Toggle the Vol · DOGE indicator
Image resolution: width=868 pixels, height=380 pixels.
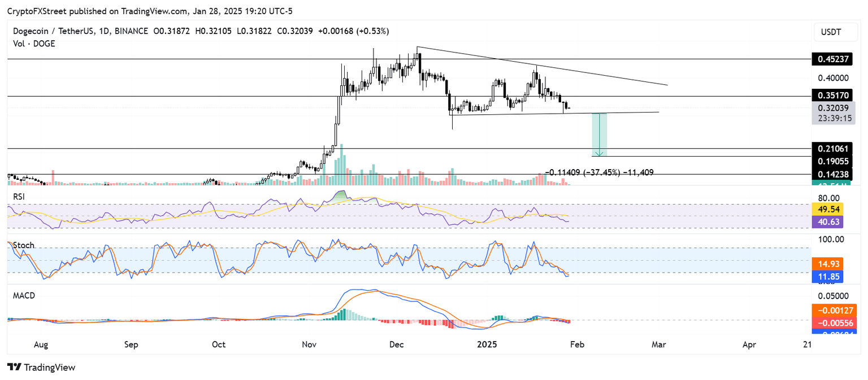(x=34, y=44)
